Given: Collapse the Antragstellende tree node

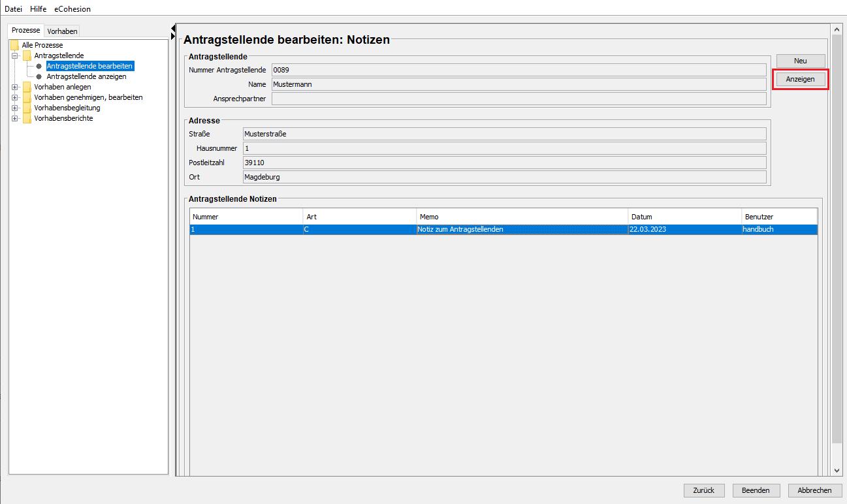Looking at the screenshot, I should [x=14, y=55].
